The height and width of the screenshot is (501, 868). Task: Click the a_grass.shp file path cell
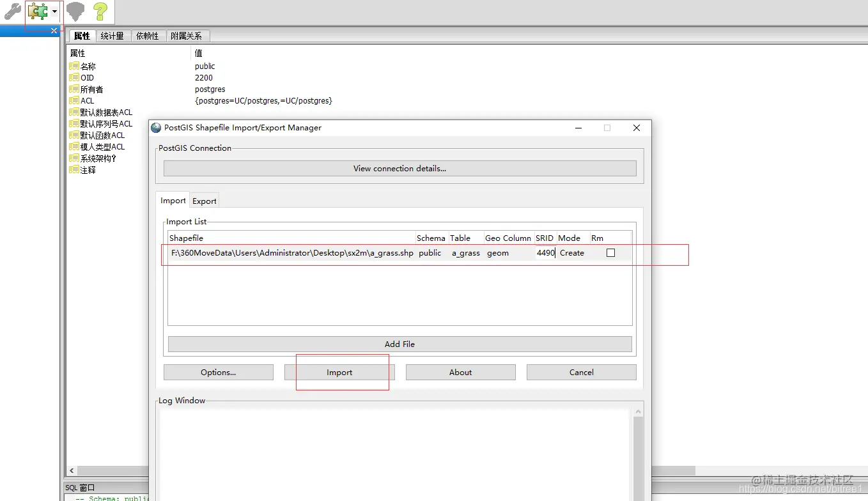(292, 253)
